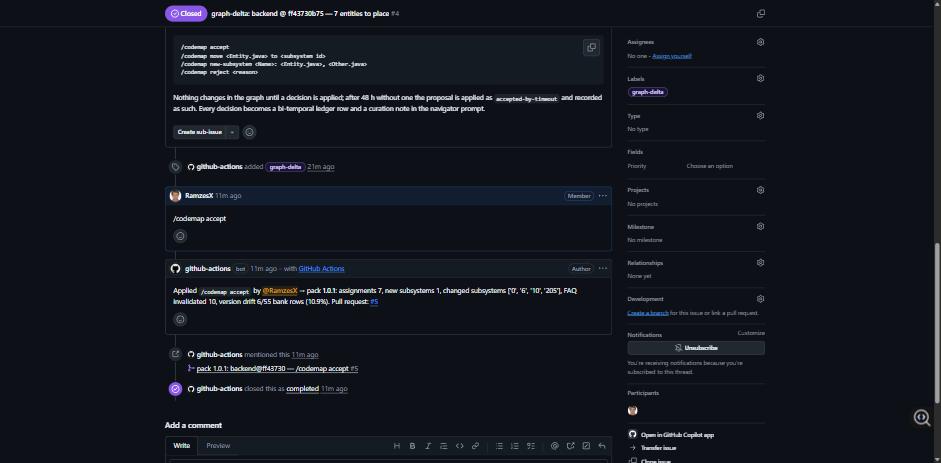Click the 'completed' closing reason link

click(x=302, y=389)
